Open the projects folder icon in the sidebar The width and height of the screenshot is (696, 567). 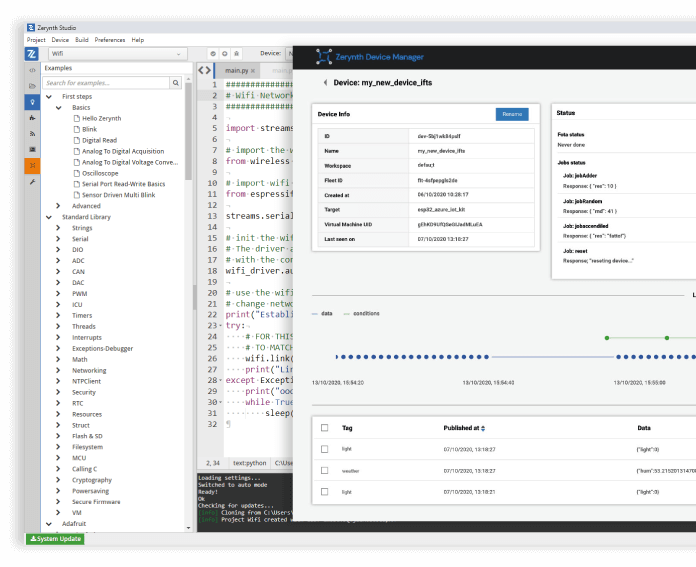(x=32, y=86)
